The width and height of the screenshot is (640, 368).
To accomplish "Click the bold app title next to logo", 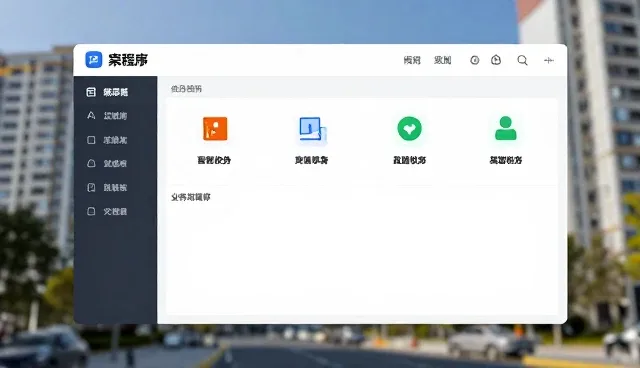I will pos(128,60).
